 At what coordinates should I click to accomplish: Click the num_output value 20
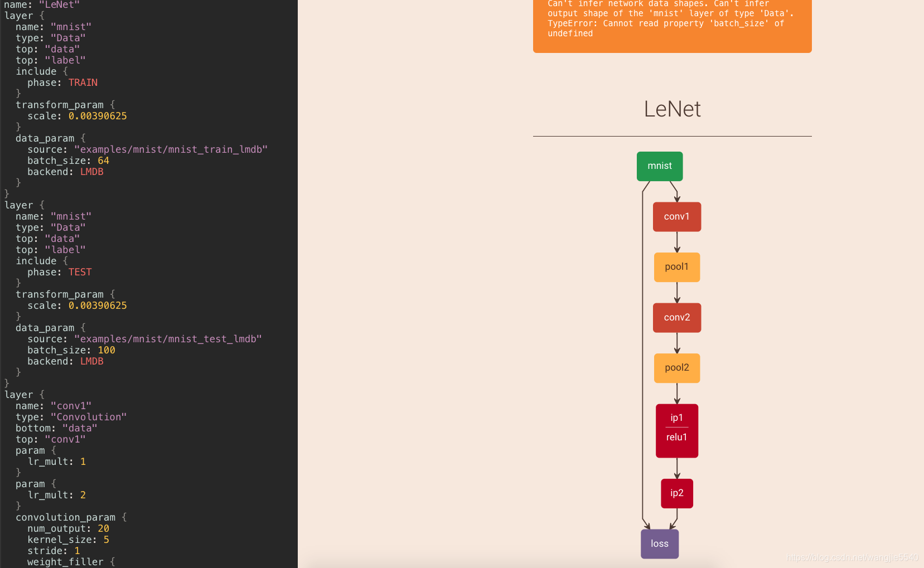coord(104,528)
